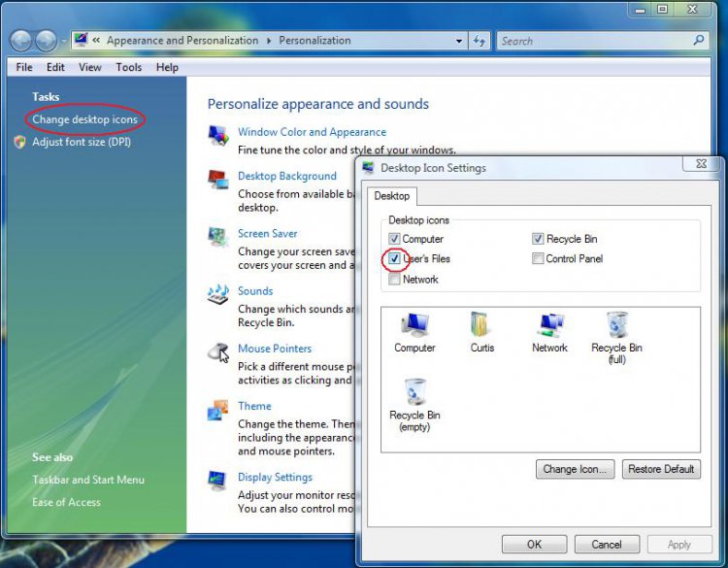The image size is (728, 568).
Task: Open Adjust font size (DPI) link
Action: click(x=82, y=142)
